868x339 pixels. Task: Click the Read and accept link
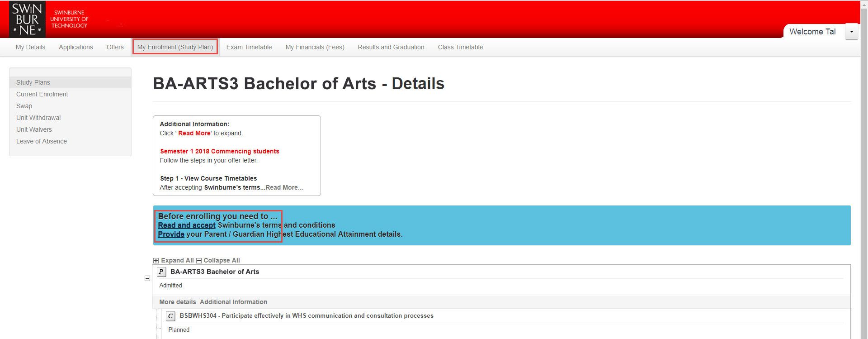click(187, 225)
